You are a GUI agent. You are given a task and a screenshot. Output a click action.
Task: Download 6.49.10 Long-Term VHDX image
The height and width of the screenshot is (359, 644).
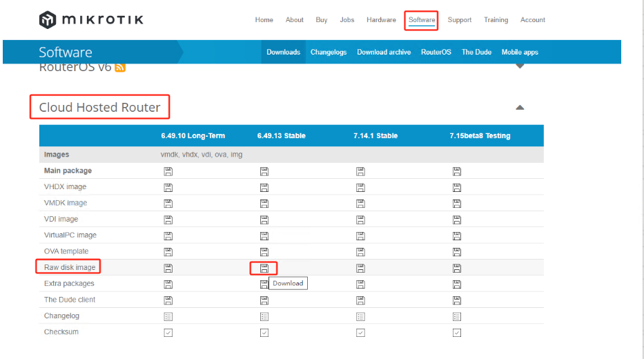click(x=168, y=188)
